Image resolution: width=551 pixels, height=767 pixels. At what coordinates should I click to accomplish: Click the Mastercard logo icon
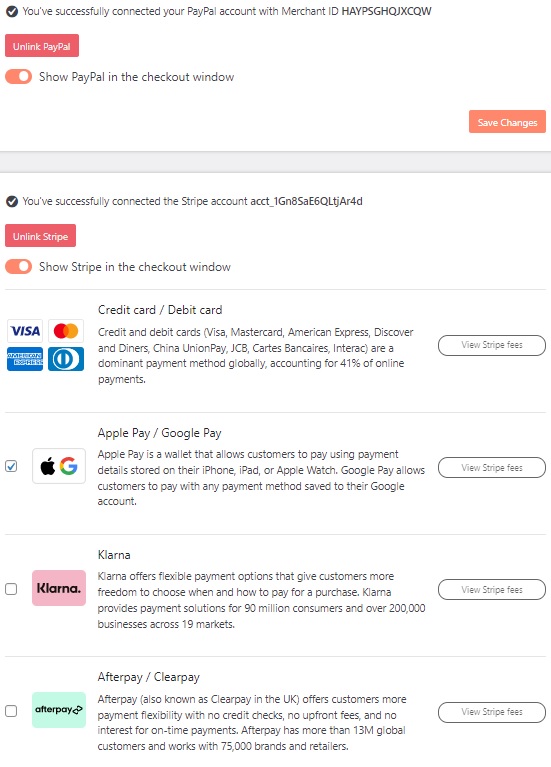point(66,331)
